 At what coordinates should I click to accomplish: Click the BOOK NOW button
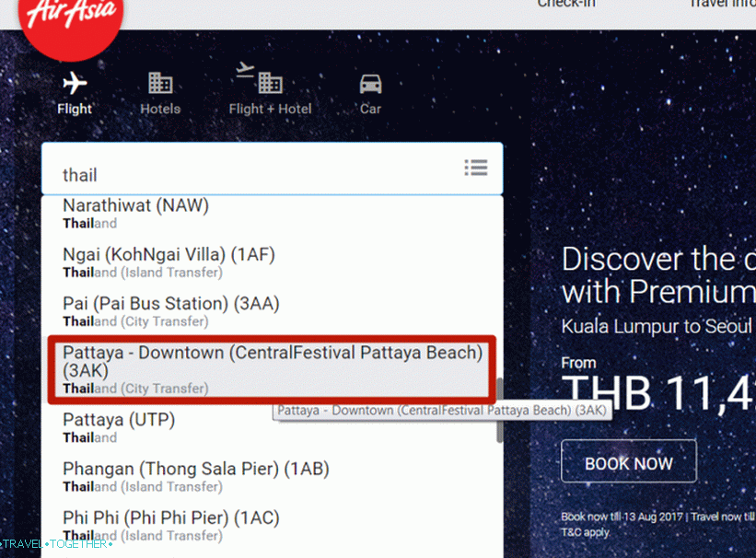tap(629, 461)
